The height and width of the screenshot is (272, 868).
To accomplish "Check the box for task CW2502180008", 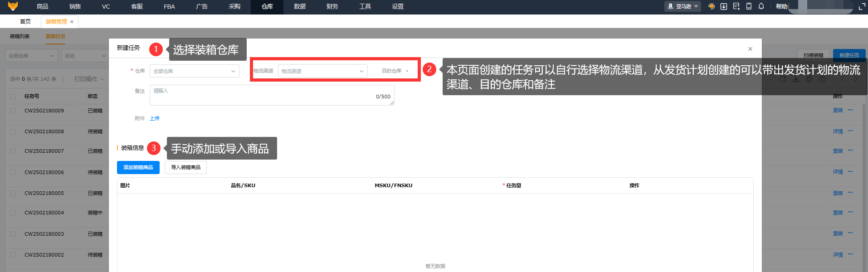I will pos(13,132).
